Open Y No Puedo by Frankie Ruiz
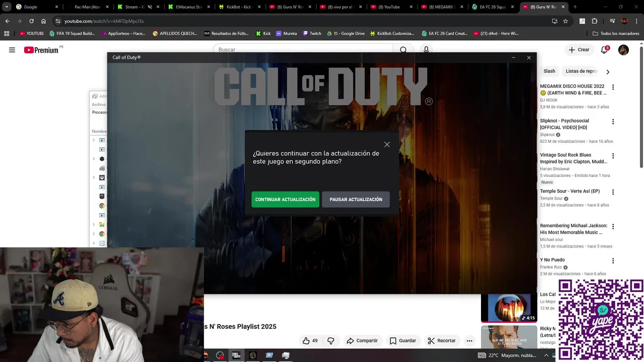Screen dimensions: 644x362 tap(552, 260)
